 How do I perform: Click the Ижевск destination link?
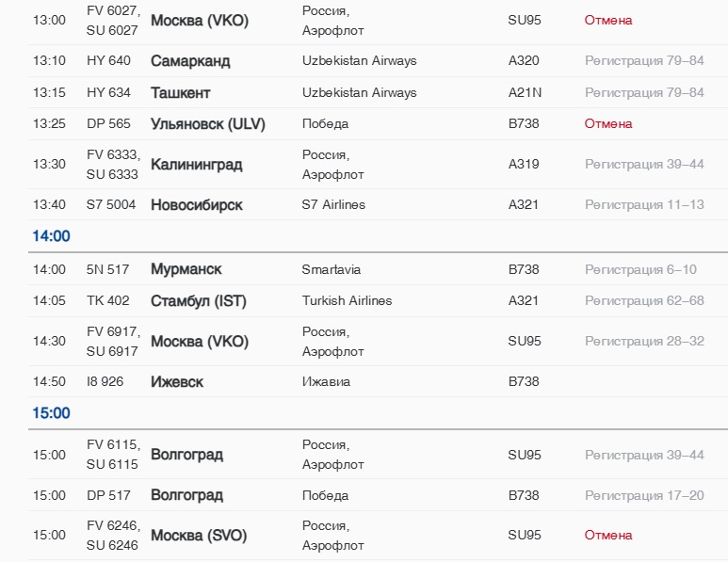[x=177, y=382]
